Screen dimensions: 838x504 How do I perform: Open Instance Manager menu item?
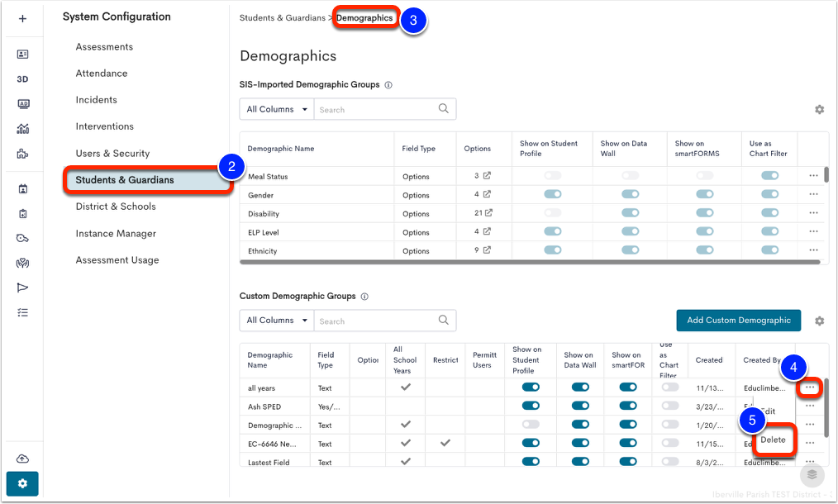[116, 234]
